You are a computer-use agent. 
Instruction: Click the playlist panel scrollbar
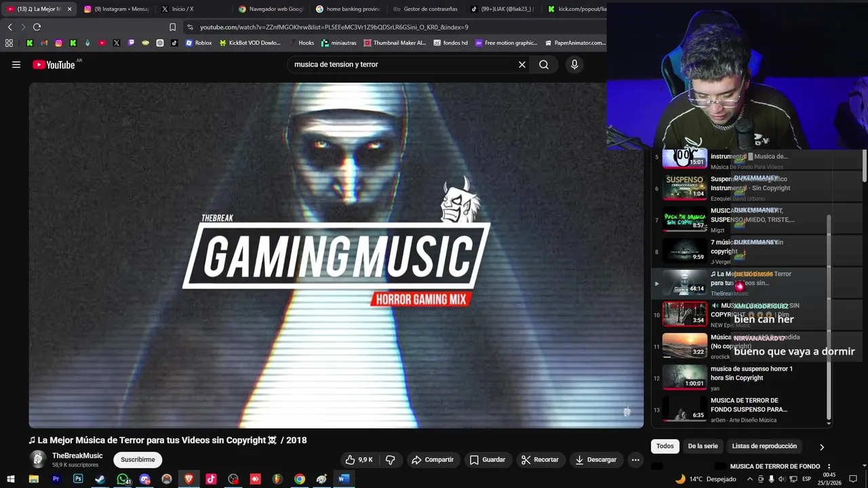point(829,319)
